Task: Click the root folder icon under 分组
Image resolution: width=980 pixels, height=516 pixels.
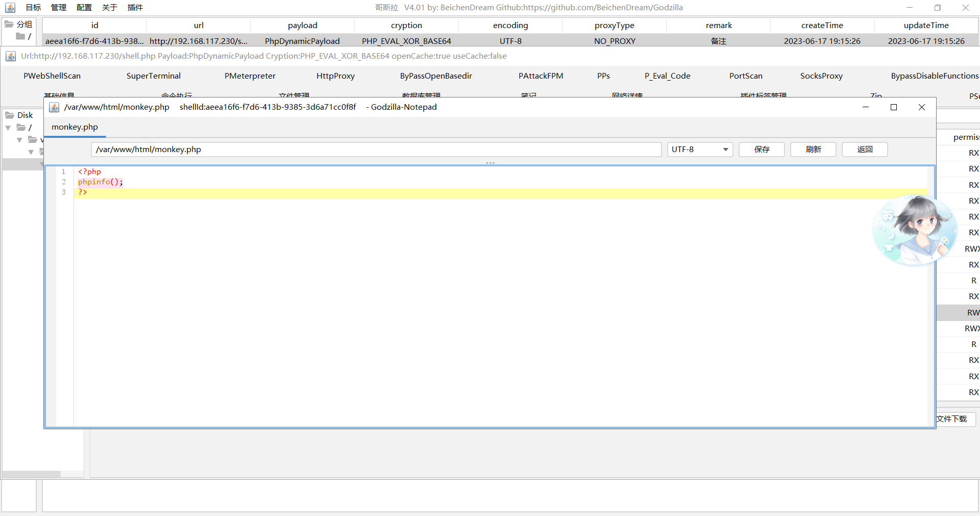Action: [x=20, y=36]
